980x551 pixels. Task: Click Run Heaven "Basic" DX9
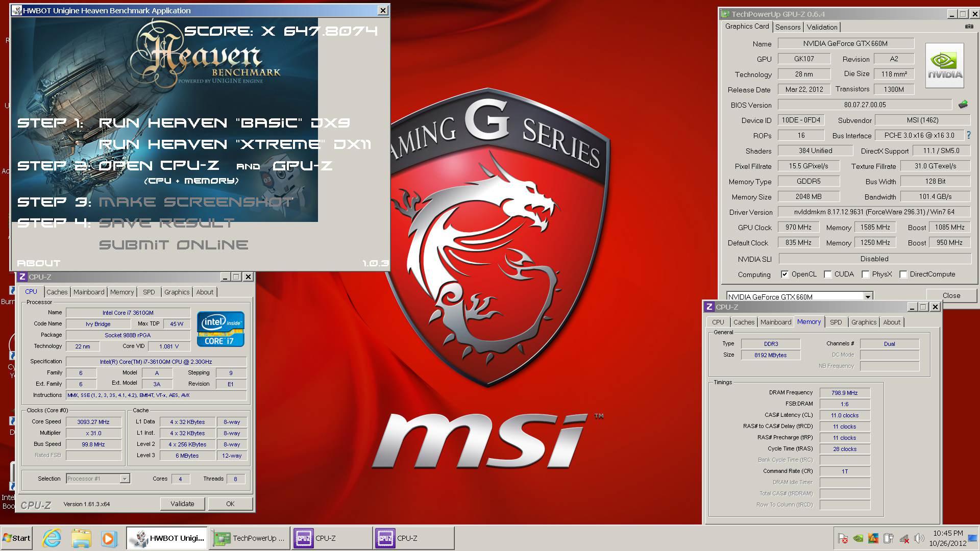pyautogui.click(x=225, y=123)
